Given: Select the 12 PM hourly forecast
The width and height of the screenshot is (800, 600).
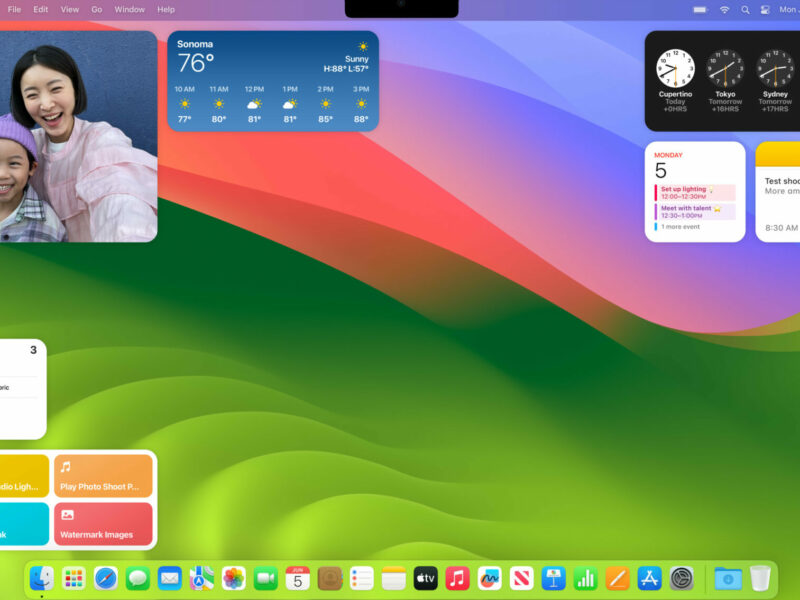Looking at the screenshot, I should click(x=254, y=104).
